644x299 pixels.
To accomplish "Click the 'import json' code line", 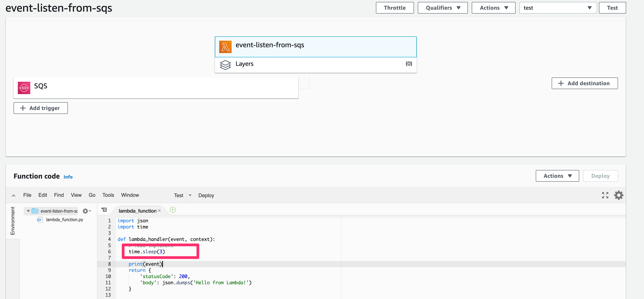I will [133, 221].
